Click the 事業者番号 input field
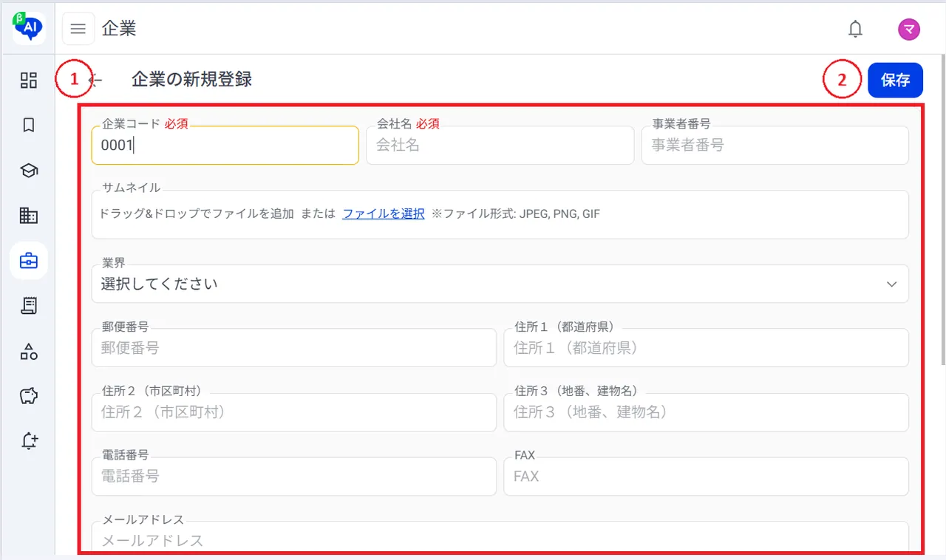 click(775, 145)
